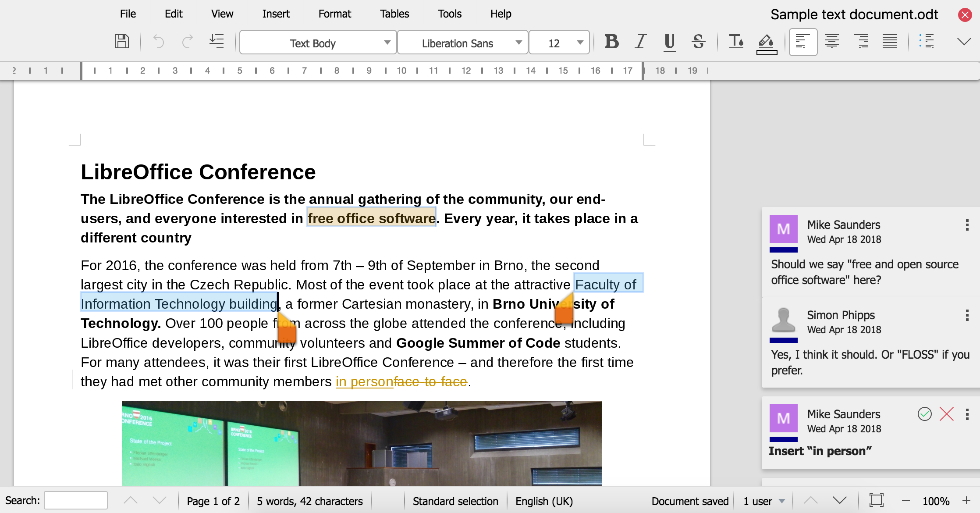Toggle Strikethrough formatting icon
This screenshot has width=980, height=513.
point(699,43)
